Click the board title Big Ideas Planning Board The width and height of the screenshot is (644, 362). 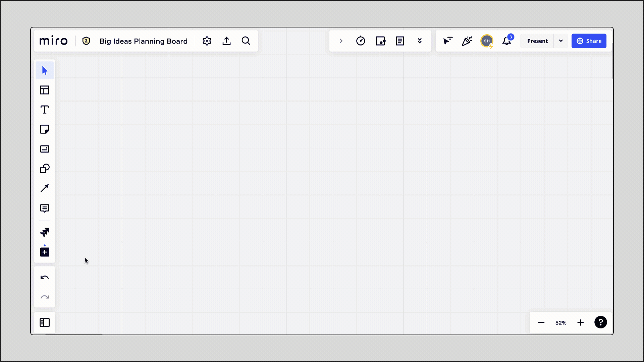pos(144,41)
